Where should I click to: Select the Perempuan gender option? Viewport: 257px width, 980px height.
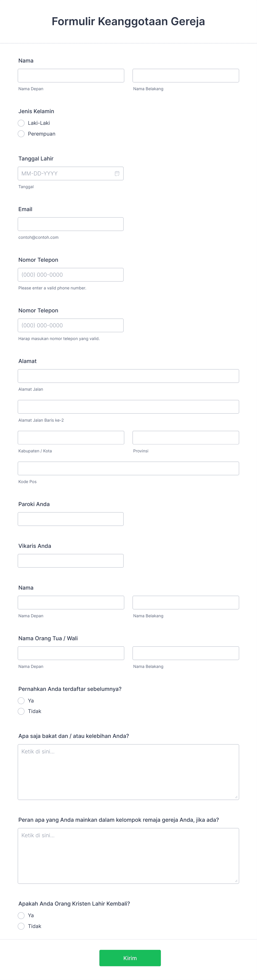[21, 134]
